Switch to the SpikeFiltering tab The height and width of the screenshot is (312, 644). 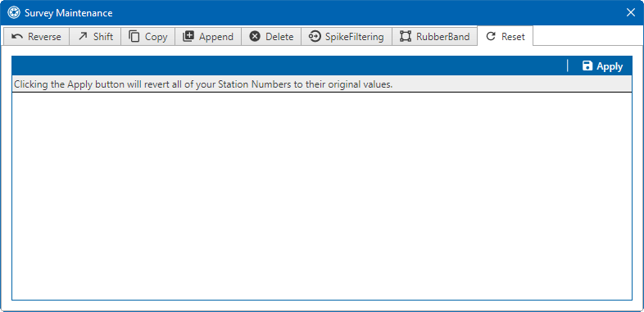347,37
